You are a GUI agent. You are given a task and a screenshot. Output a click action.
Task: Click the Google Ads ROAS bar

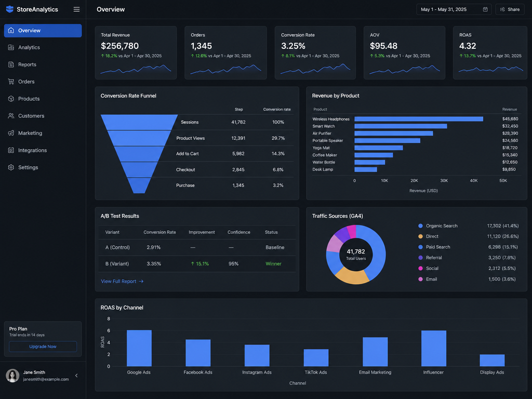coord(139,348)
